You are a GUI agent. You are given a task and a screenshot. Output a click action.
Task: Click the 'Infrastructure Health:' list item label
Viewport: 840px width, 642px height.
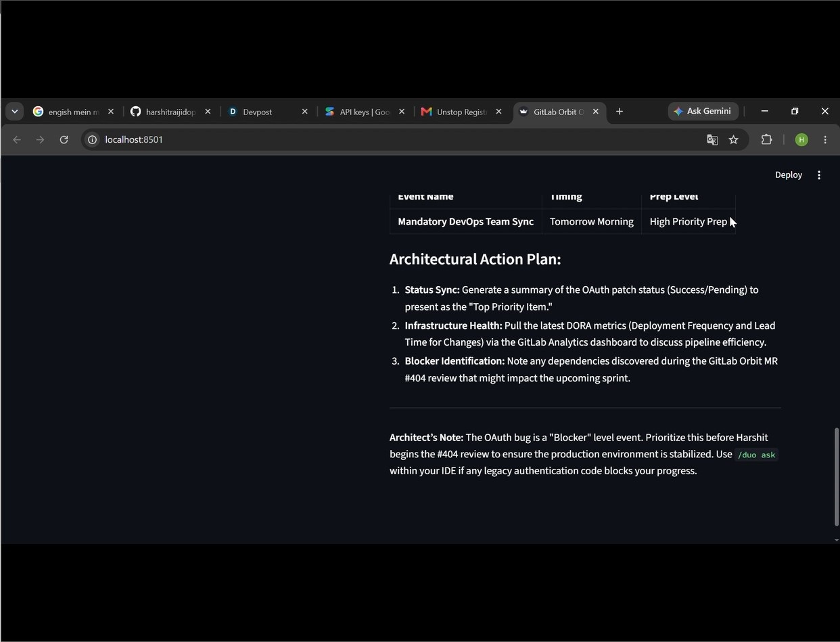pos(454,325)
